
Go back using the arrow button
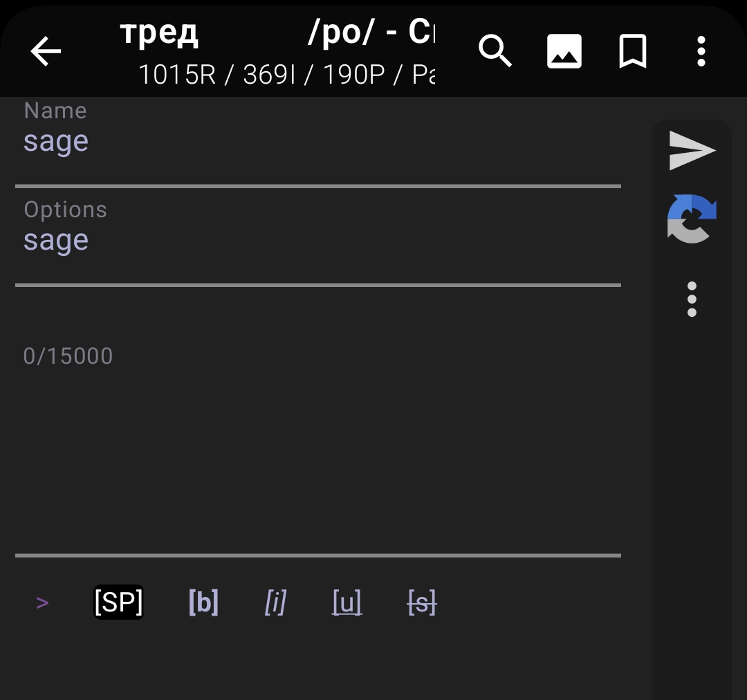tap(46, 51)
